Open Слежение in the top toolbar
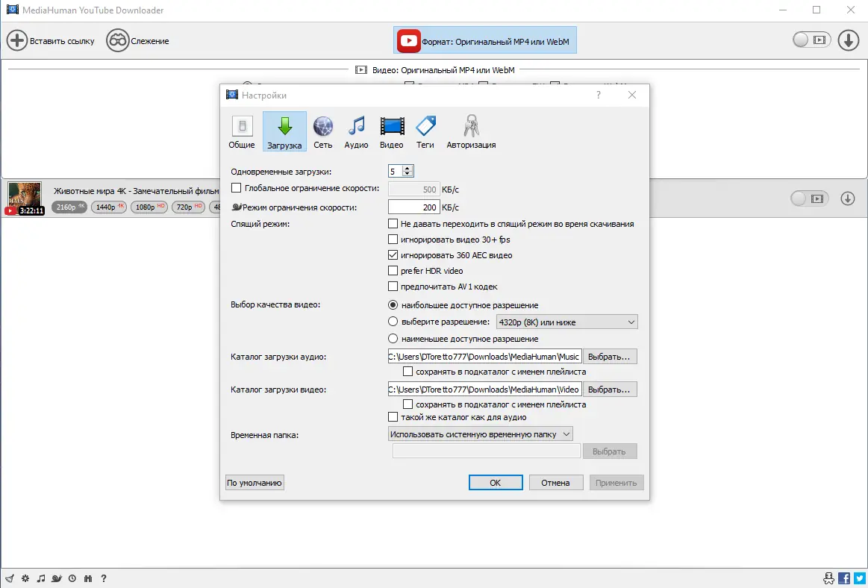The width and height of the screenshot is (868, 588). coord(137,40)
